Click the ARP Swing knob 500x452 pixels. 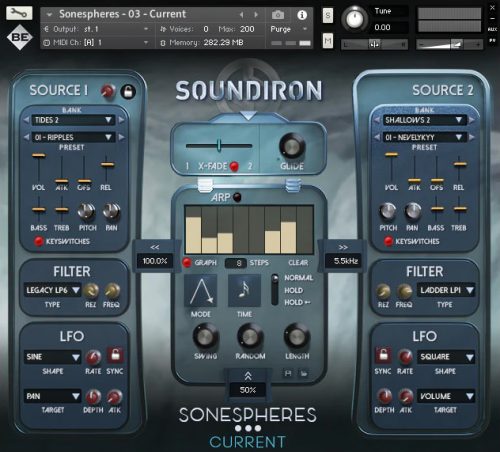point(206,337)
